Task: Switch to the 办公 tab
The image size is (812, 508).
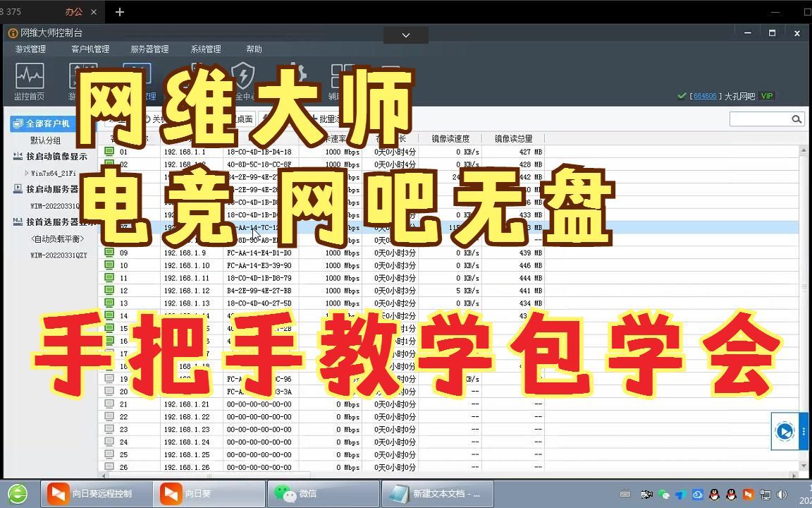Action: point(73,11)
